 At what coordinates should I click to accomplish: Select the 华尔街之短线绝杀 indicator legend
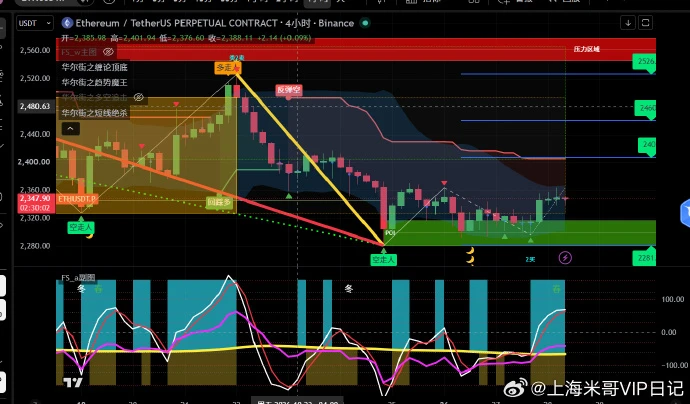coord(94,113)
